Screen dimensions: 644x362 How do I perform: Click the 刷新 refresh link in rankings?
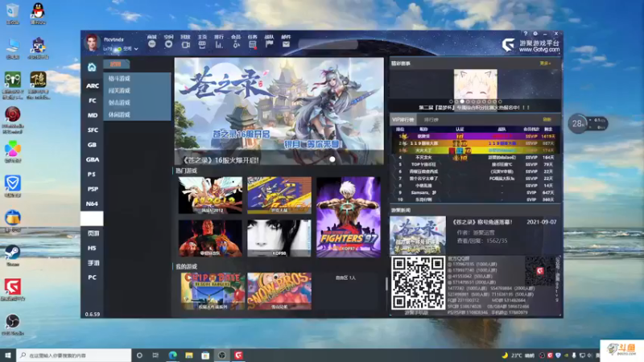[x=547, y=119]
